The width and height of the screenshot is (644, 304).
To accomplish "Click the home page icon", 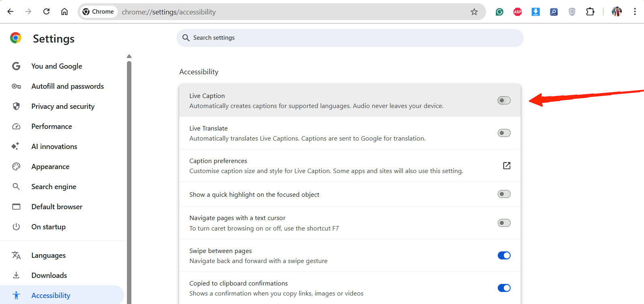I will tap(64, 12).
